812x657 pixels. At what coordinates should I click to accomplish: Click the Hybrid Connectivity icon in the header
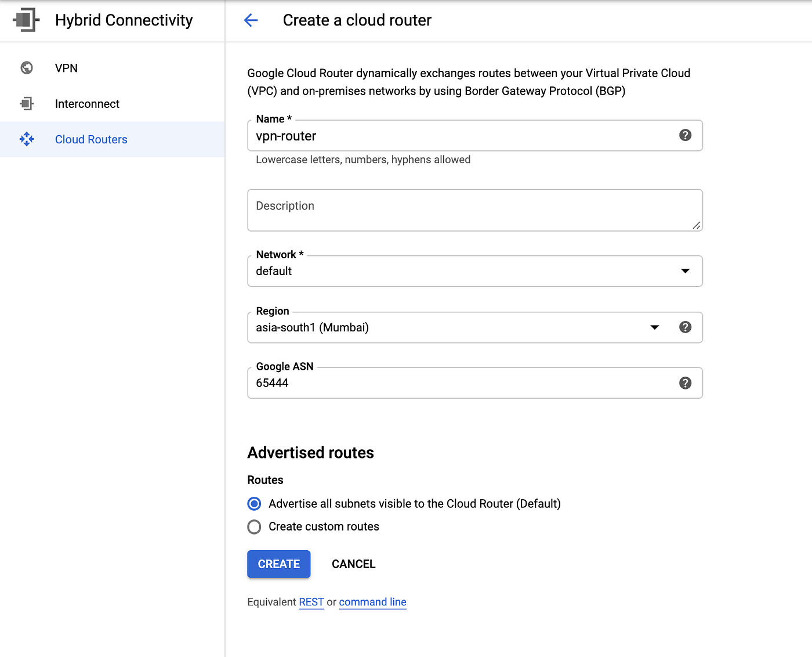(26, 20)
